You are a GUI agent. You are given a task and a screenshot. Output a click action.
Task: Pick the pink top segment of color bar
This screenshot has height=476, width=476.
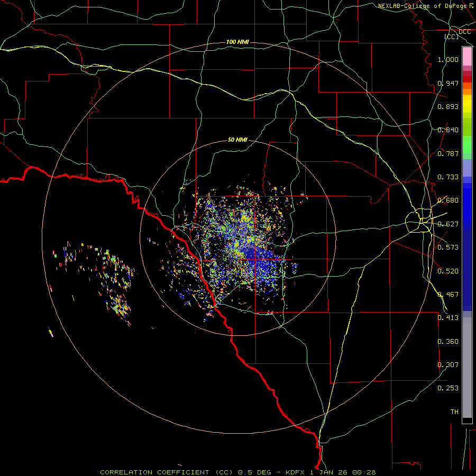click(x=467, y=57)
